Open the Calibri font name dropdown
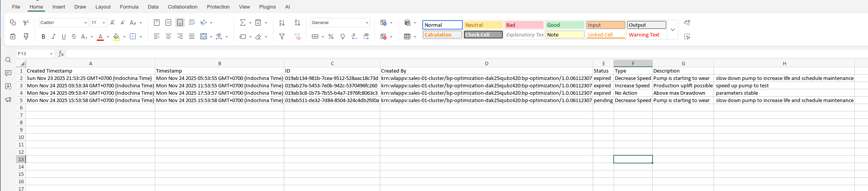This screenshot has width=868, height=191. 64,23
